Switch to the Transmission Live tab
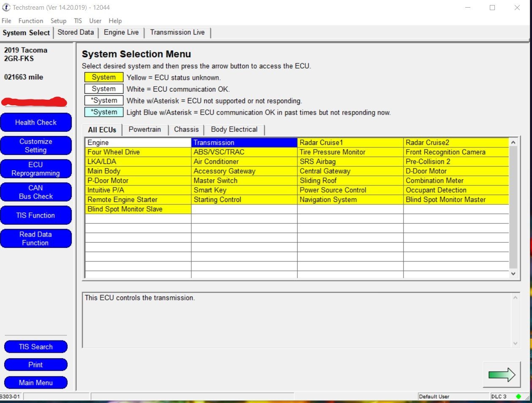The image size is (532, 403). (177, 33)
